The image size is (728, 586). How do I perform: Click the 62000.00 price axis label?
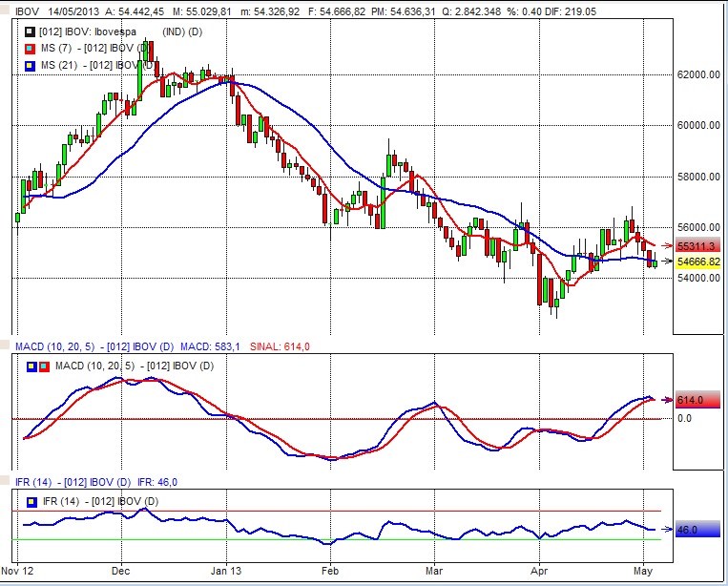click(698, 74)
